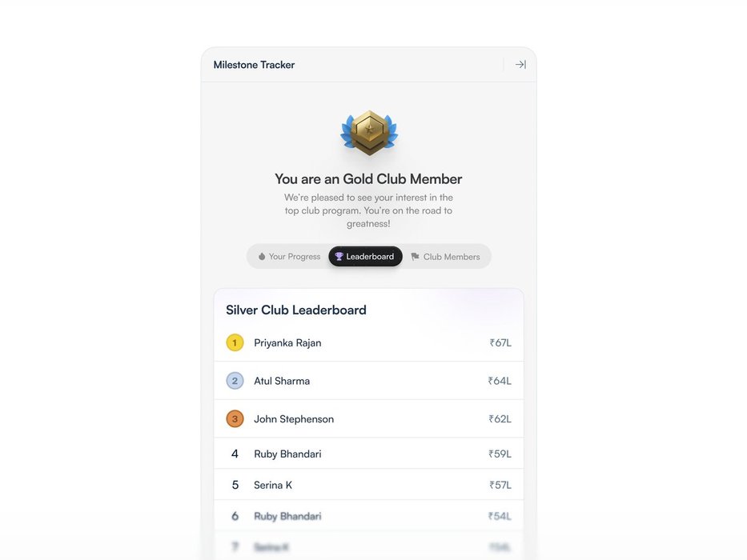747x560 pixels.
Task: Click the flag icon beside Club Members
Action: [x=415, y=257]
